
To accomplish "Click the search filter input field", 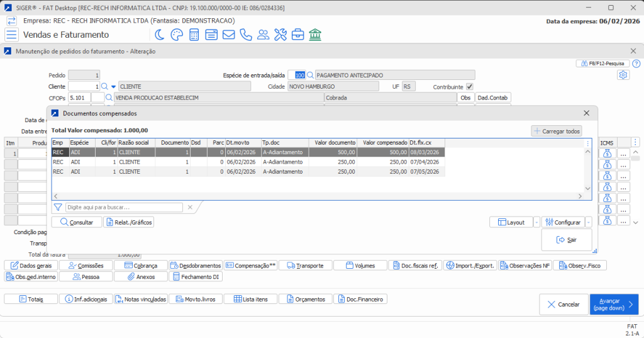I will coord(125,207).
